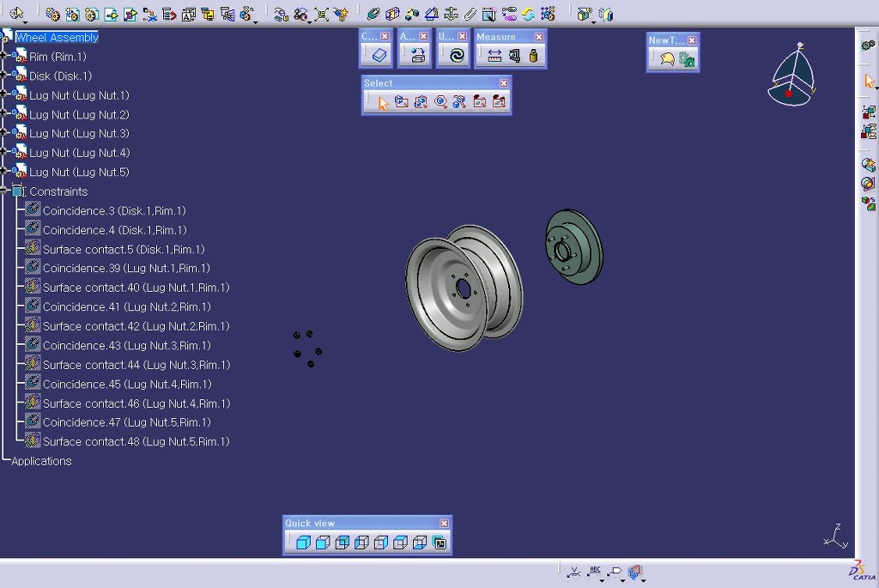879x588 pixels.
Task: Click the spiral Update icon in floating toolbar
Action: [x=457, y=56]
